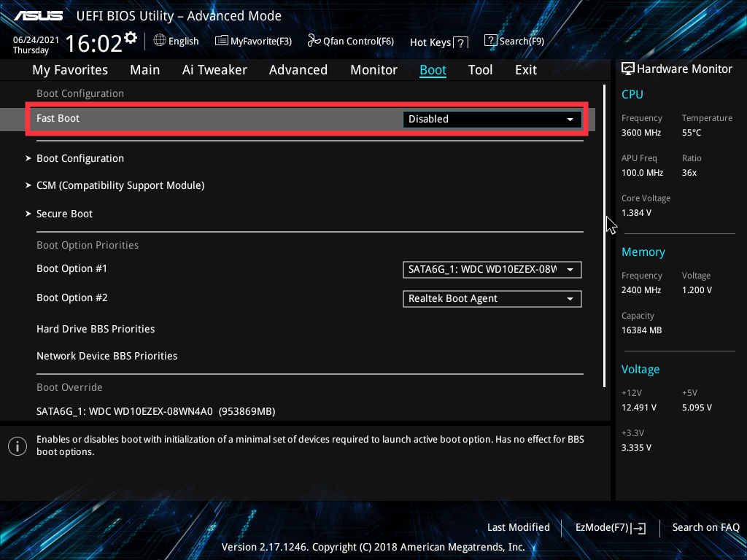Expand the Boot Configuration submenu
The image size is (747, 560).
tap(80, 158)
